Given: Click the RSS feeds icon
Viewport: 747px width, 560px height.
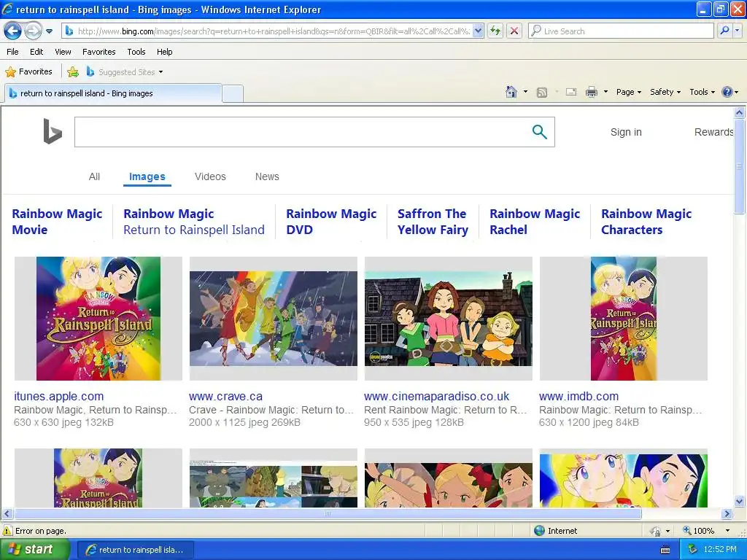Looking at the screenshot, I should (x=542, y=93).
